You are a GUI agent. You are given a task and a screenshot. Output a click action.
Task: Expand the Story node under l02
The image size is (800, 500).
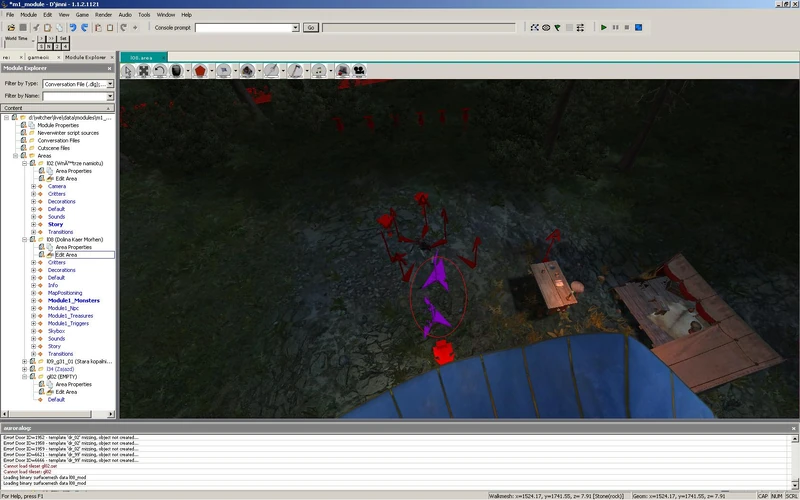click(34, 224)
